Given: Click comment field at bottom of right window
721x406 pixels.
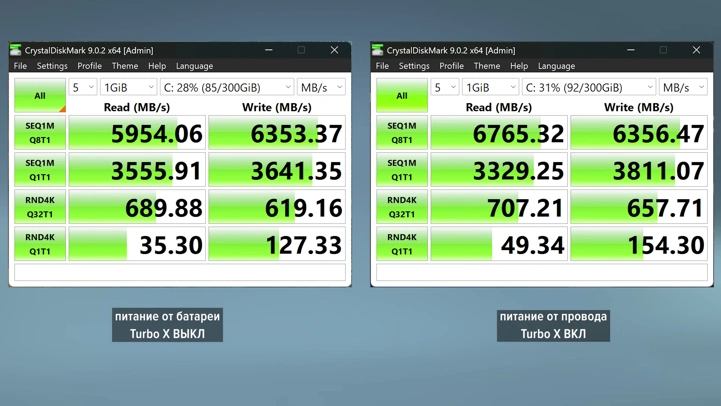Looking at the screenshot, I should coord(542,272).
